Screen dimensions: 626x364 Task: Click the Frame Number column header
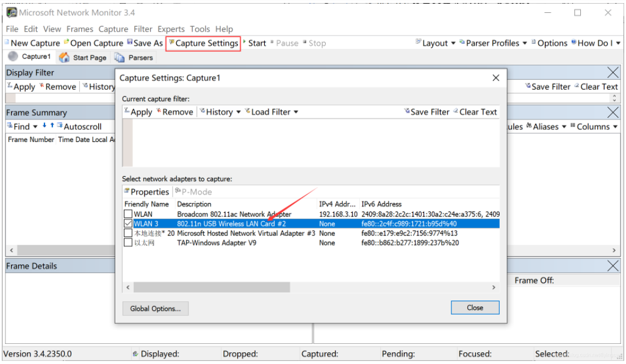tap(31, 140)
